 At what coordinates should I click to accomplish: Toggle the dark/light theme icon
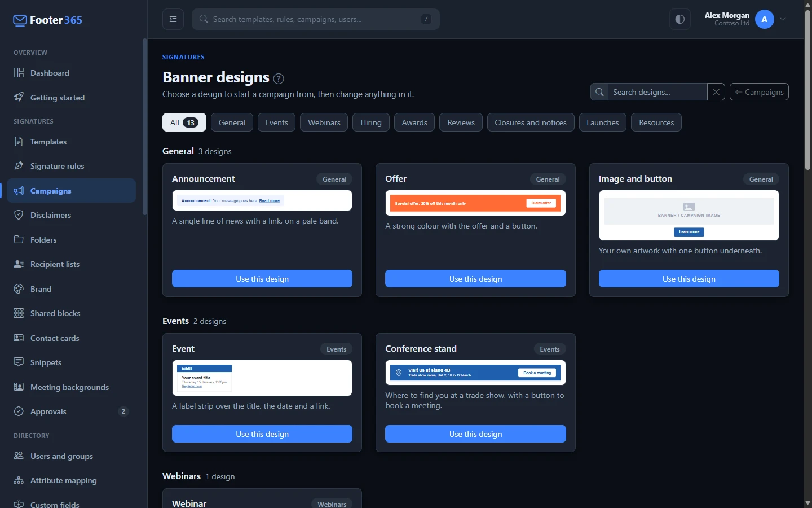pos(680,19)
